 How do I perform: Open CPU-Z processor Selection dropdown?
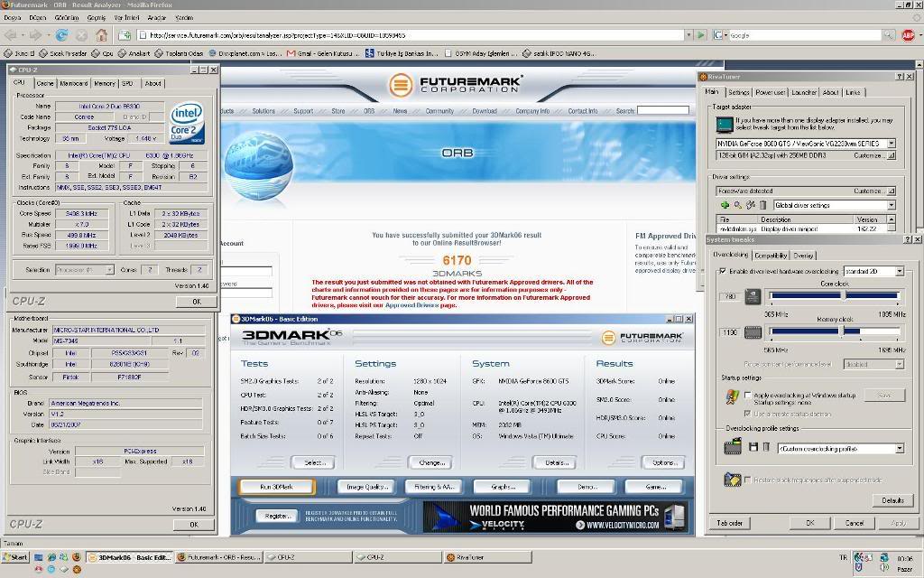[x=109, y=269]
